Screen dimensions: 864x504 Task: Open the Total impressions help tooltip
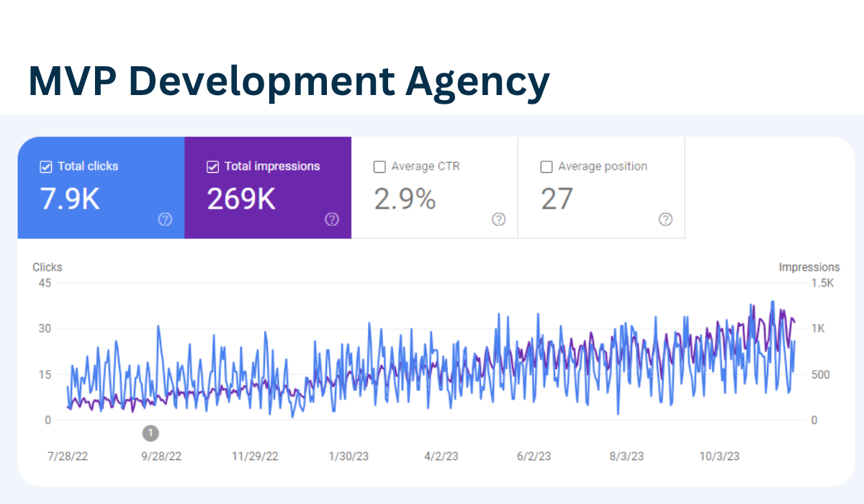[x=331, y=219]
